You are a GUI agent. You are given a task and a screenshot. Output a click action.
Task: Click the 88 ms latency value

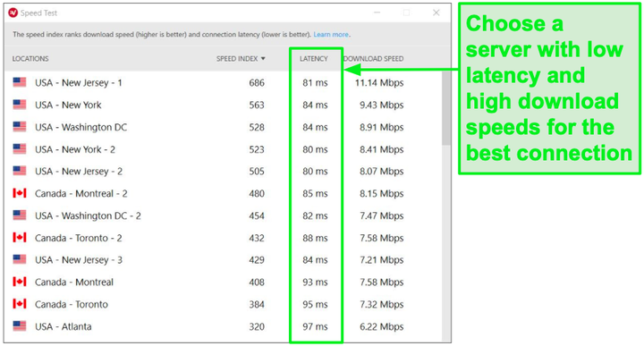[x=315, y=238]
